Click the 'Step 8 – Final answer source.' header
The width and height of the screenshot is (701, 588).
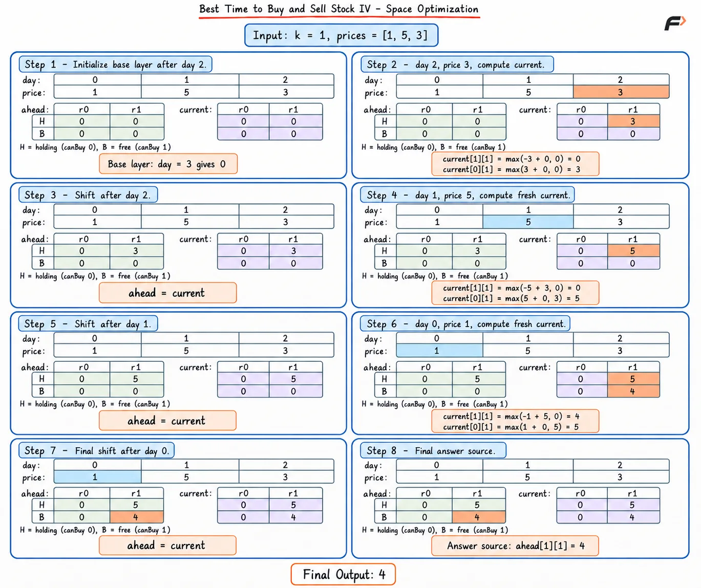434,451
